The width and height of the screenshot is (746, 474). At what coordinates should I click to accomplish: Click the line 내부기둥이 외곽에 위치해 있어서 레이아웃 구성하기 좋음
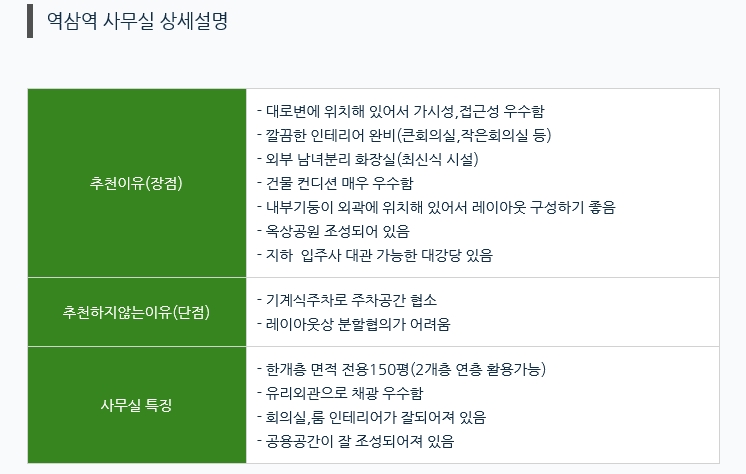(x=436, y=207)
